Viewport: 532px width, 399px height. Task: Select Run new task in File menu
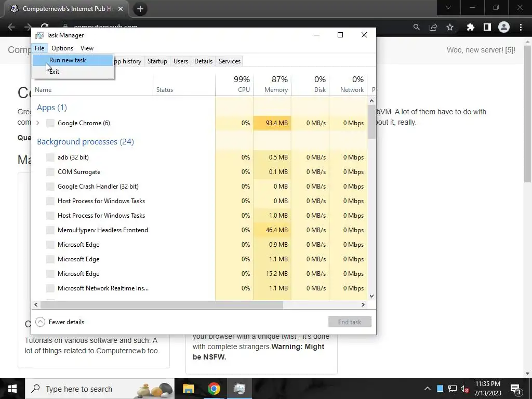point(73,60)
